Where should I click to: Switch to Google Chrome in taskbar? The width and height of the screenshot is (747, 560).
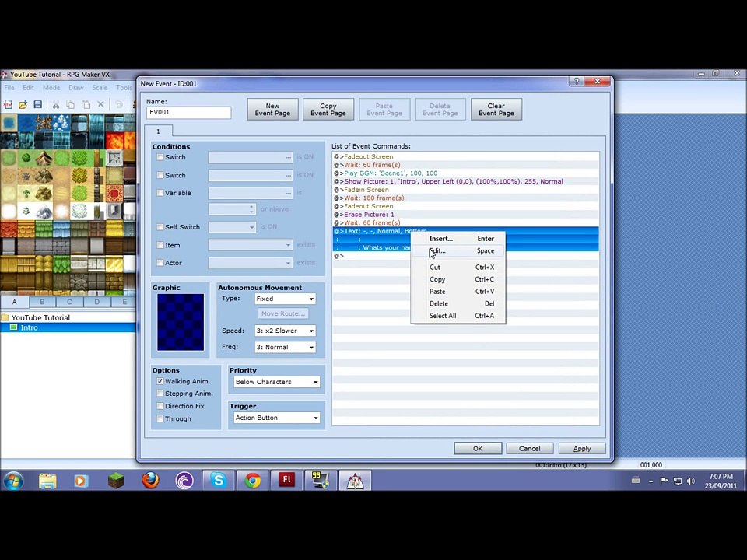(x=253, y=480)
